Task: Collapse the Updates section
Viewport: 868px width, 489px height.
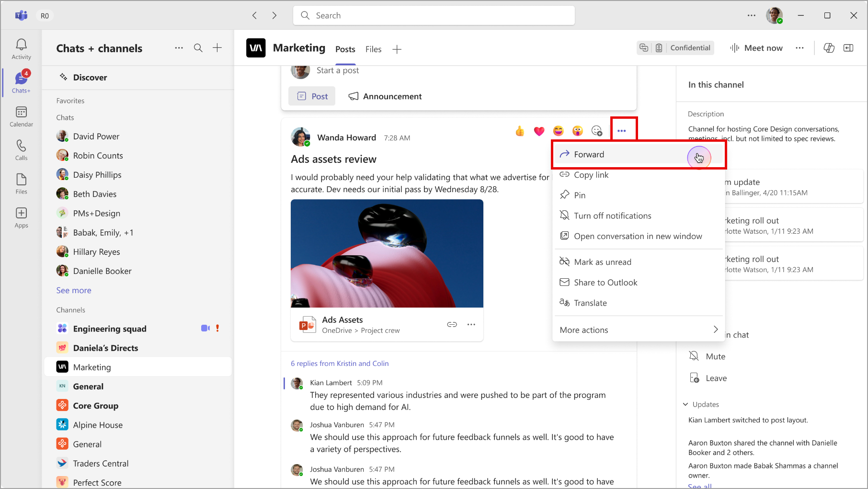Action: click(685, 405)
